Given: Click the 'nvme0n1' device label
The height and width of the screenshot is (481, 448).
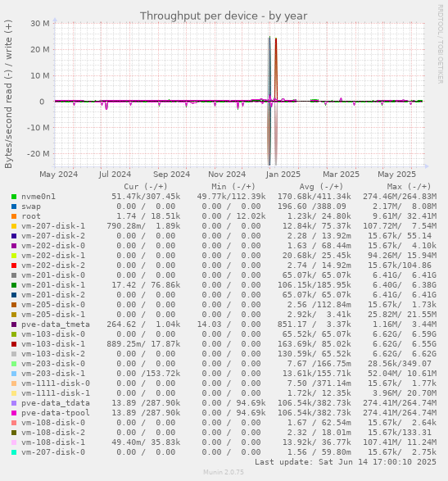Looking at the screenshot, I should 38,197.
